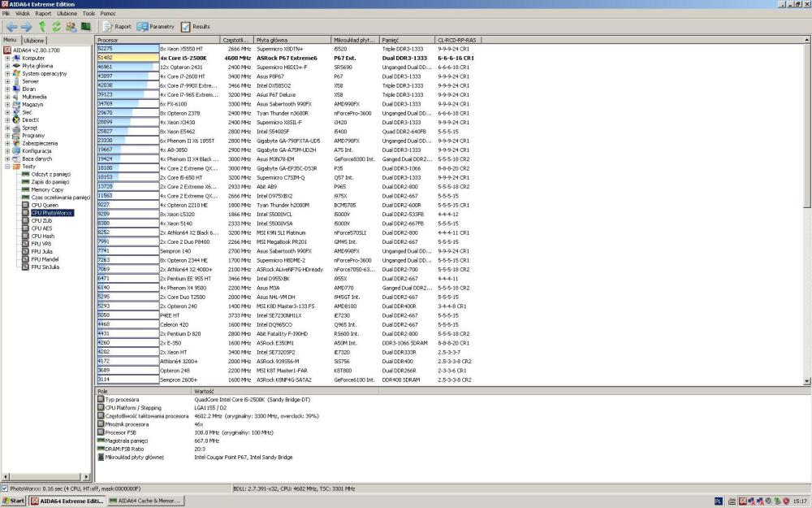Click the scroll-down arrow of results list

tap(807, 381)
